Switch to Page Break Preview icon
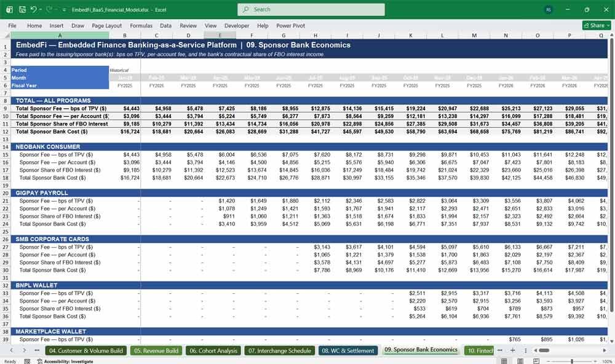 [x=536, y=361]
